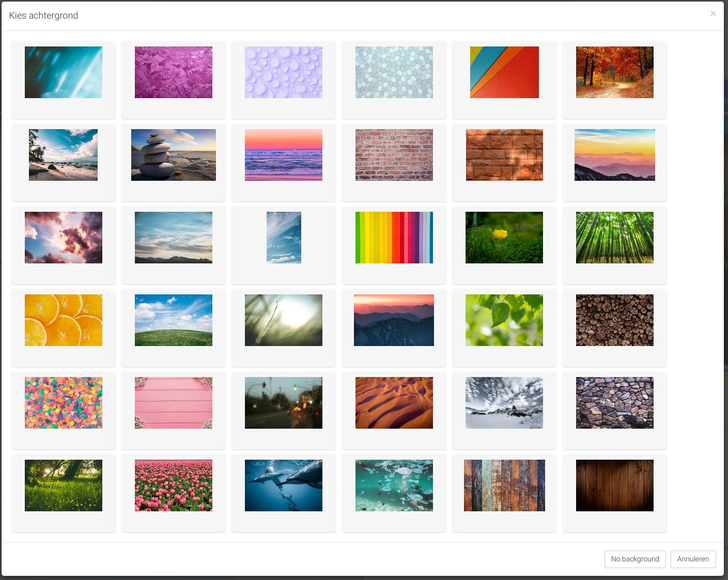Pick the black and white snowy mountain background

[x=504, y=403]
